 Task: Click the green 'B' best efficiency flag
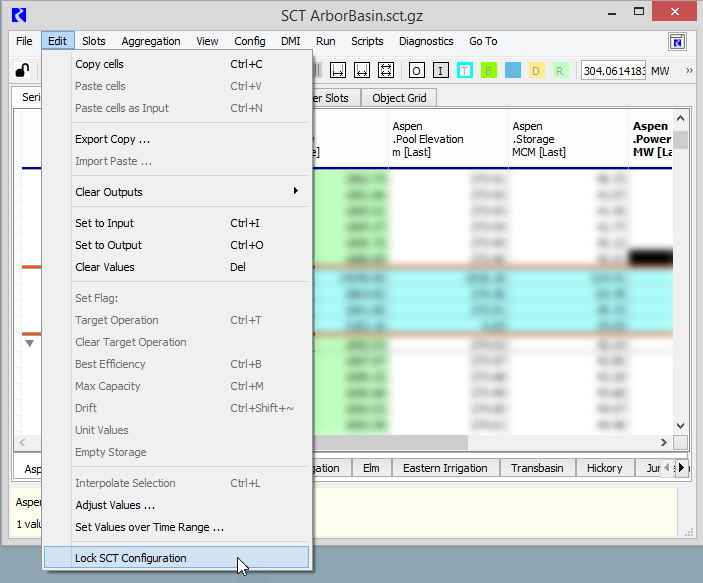[489, 71]
